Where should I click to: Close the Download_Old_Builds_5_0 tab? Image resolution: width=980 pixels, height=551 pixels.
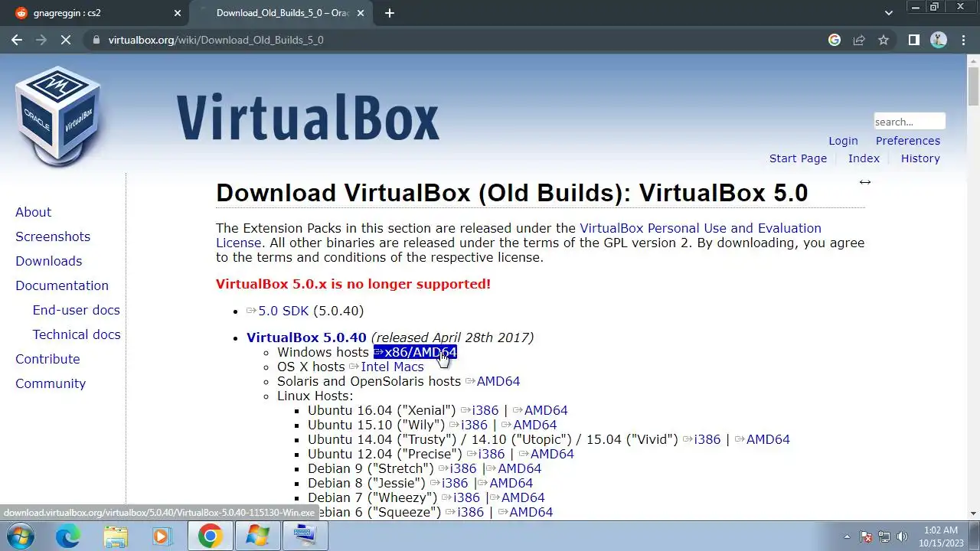pos(361,13)
